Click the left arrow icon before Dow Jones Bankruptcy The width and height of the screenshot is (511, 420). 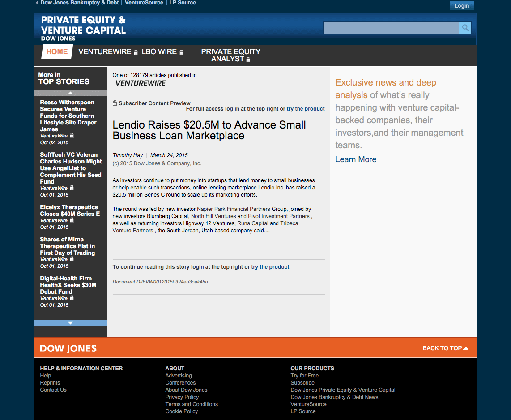(37, 3)
